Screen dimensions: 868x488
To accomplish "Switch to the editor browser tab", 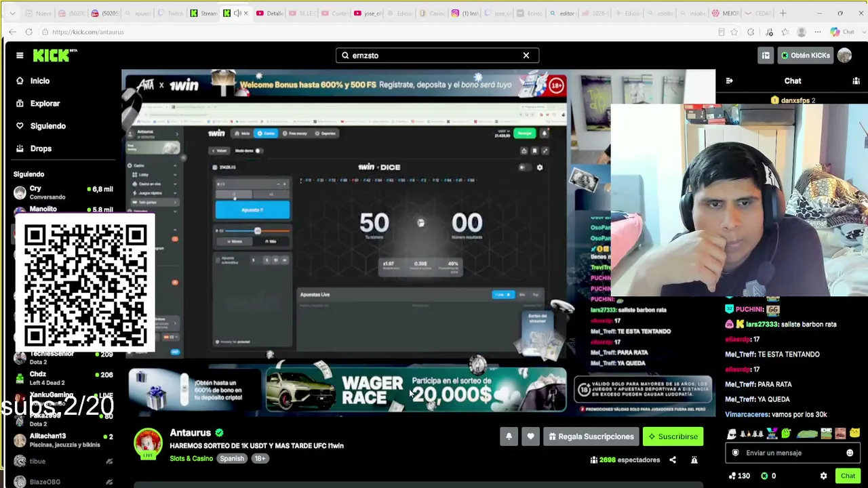I will coord(563,13).
